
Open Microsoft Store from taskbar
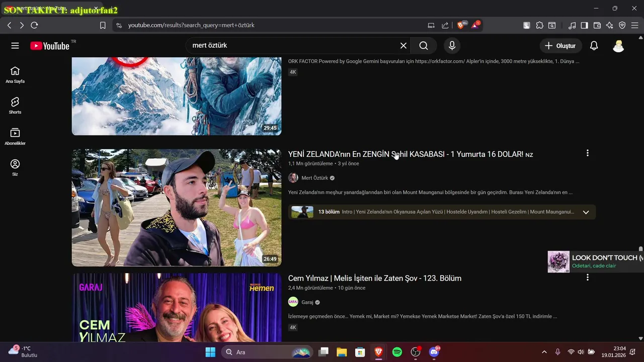pyautogui.click(x=360, y=352)
